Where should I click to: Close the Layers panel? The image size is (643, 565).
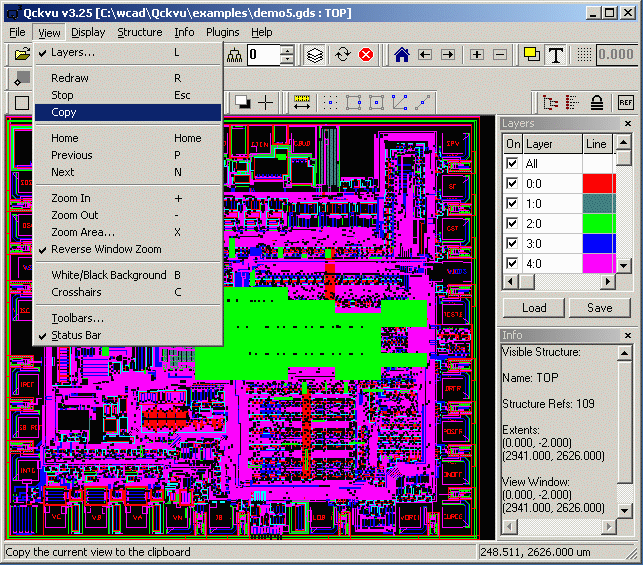click(x=628, y=123)
